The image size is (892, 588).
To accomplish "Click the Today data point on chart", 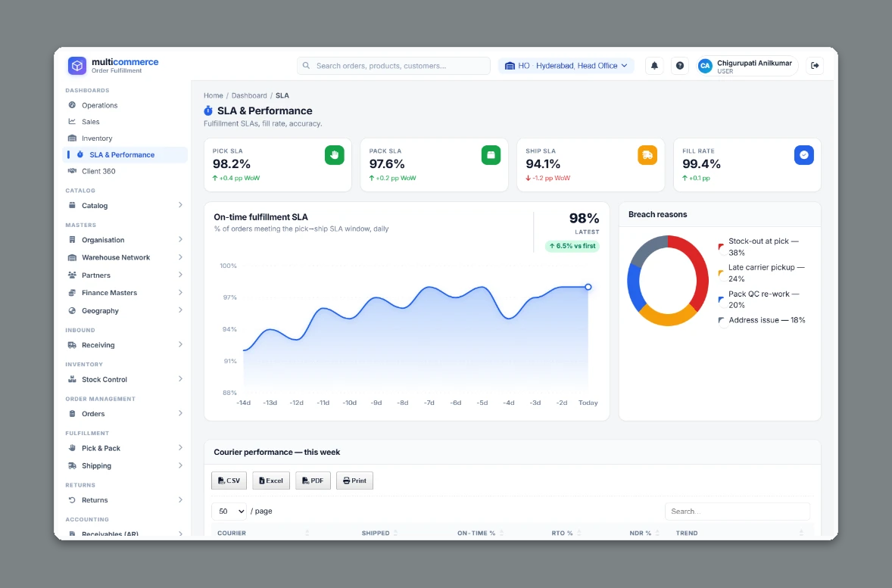I will (x=588, y=287).
